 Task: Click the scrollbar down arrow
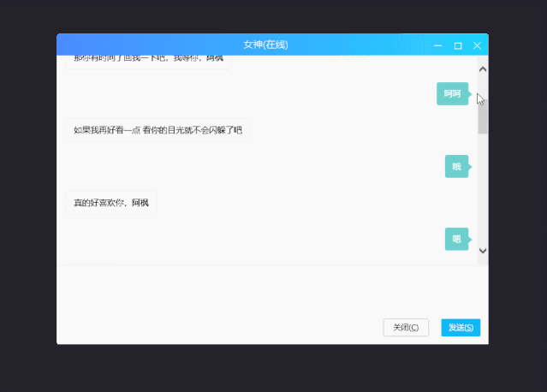(x=483, y=251)
